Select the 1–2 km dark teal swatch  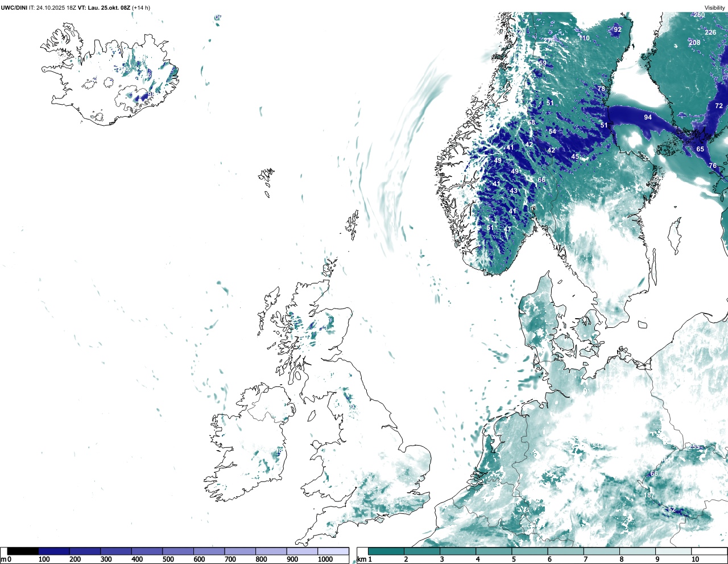(386, 551)
